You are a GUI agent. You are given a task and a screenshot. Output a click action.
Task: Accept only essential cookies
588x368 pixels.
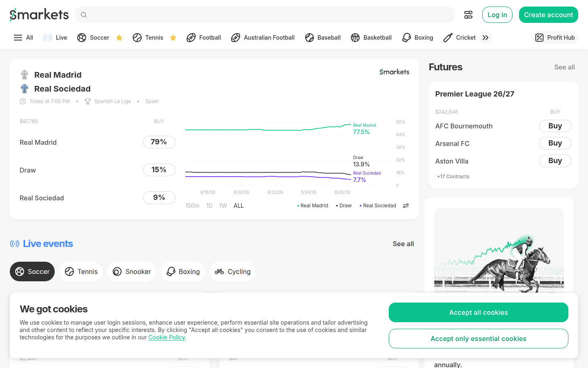479,339
